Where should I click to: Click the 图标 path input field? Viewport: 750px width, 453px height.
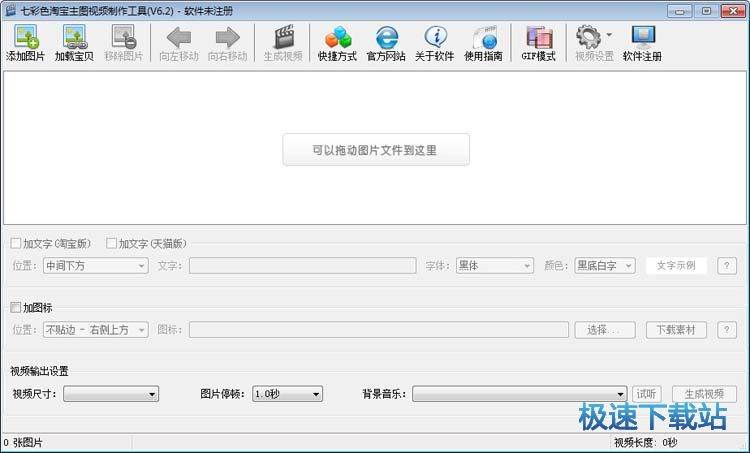[x=378, y=330]
